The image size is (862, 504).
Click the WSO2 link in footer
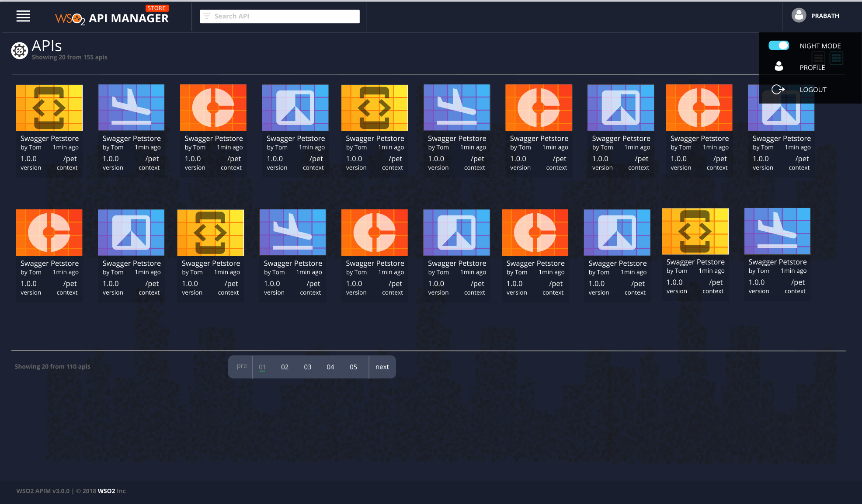point(106,491)
